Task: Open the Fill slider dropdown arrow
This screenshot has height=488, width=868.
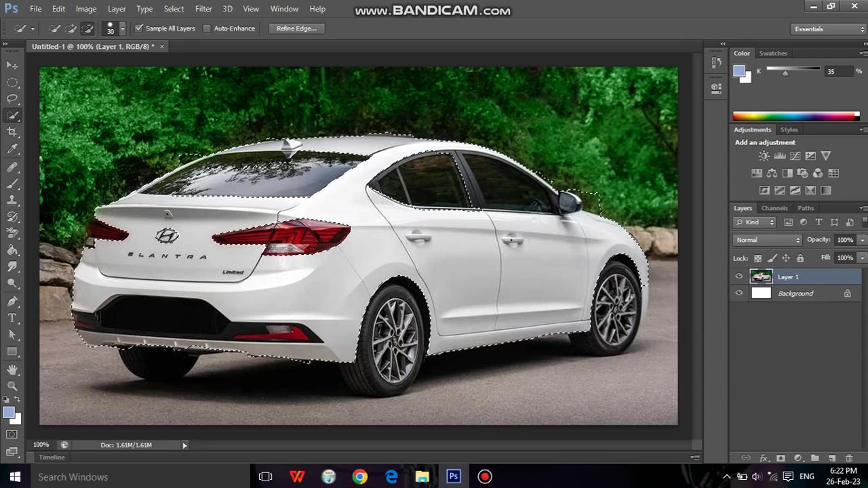Action: click(862, 258)
